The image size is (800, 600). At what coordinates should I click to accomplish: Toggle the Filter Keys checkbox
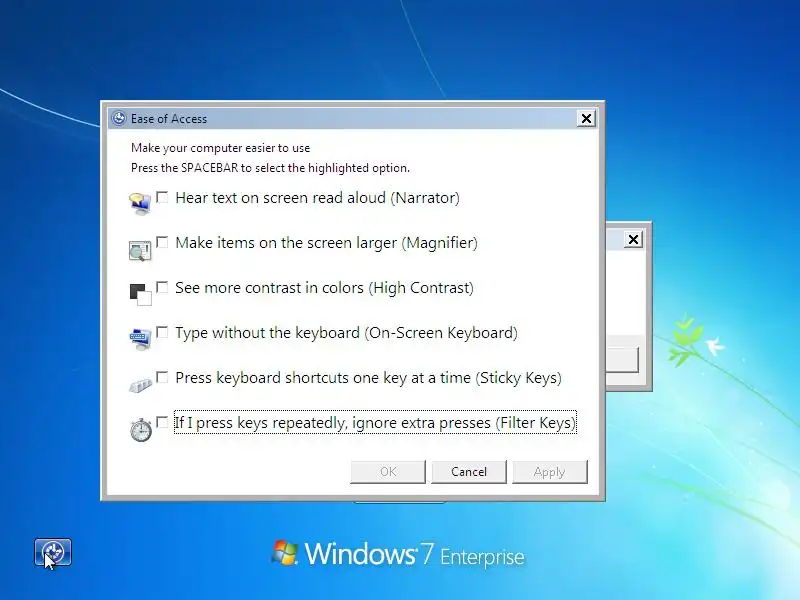tap(162, 422)
